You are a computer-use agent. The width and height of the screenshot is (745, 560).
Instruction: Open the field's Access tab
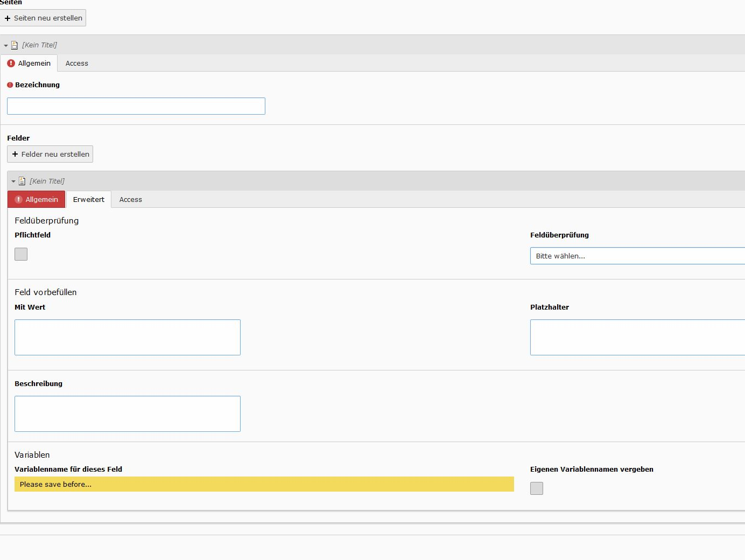tap(130, 200)
